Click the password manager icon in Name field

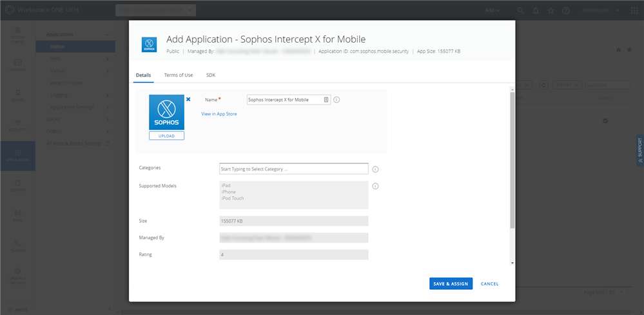[326, 99]
